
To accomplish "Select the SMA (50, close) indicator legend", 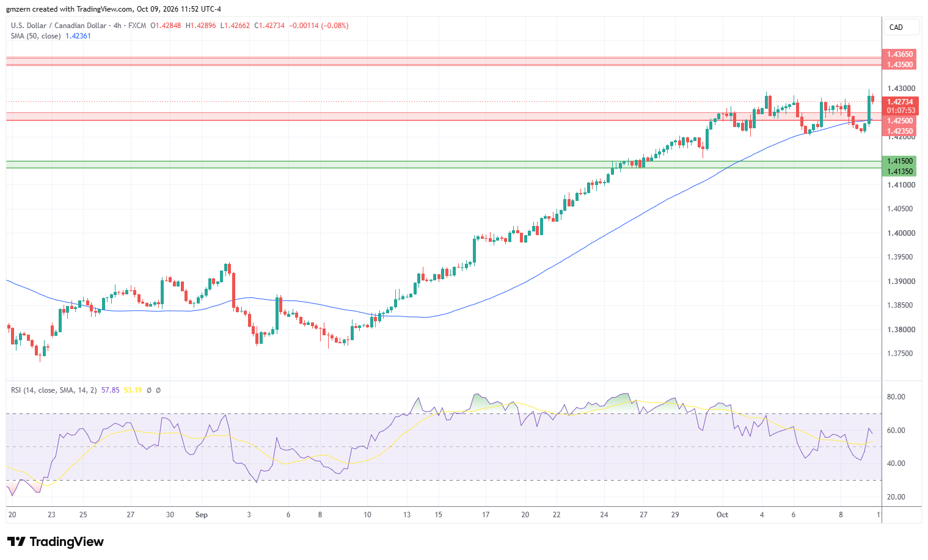I will (x=35, y=36).
